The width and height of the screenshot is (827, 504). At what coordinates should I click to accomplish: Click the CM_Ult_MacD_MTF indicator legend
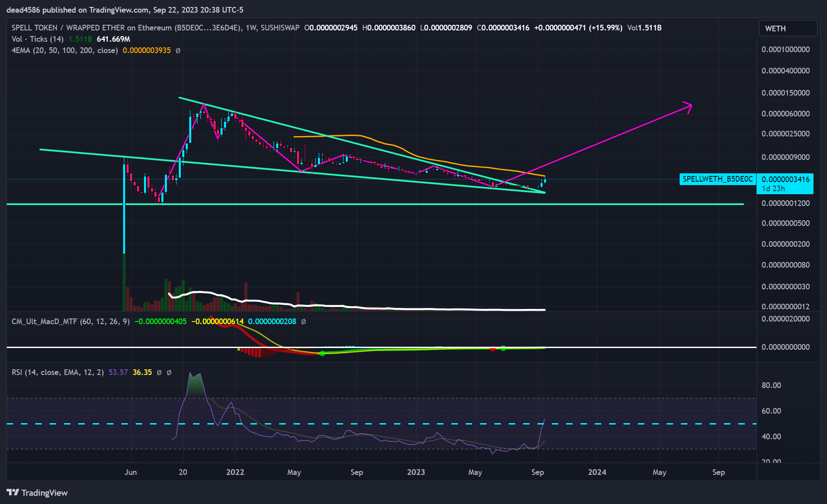(x=70, y=322)
